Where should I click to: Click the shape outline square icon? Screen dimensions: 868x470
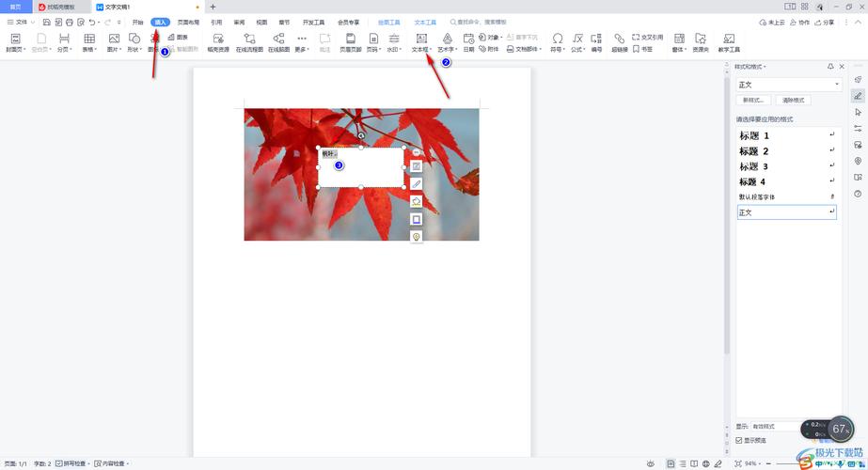[417, 219]
